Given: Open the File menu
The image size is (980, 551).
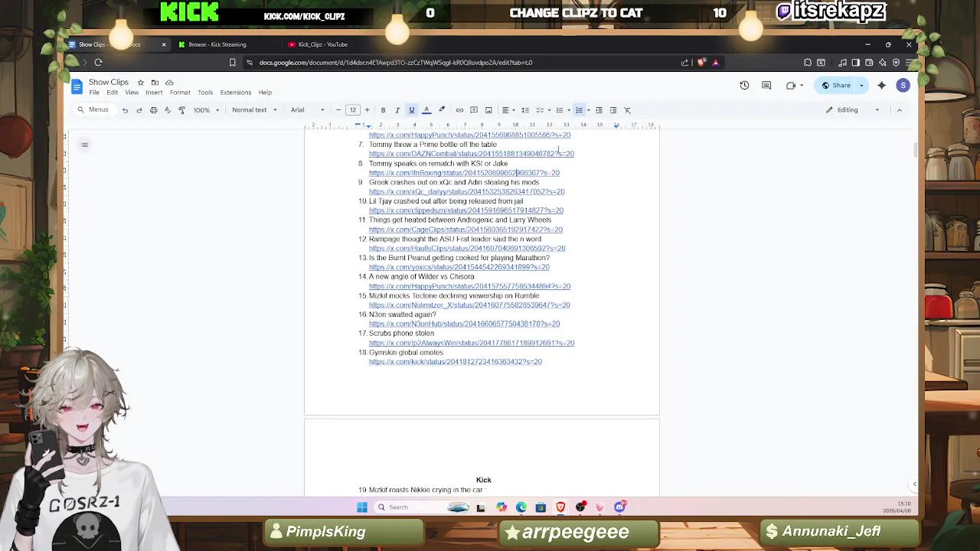Looking at the screenshot, I should 94,93.
